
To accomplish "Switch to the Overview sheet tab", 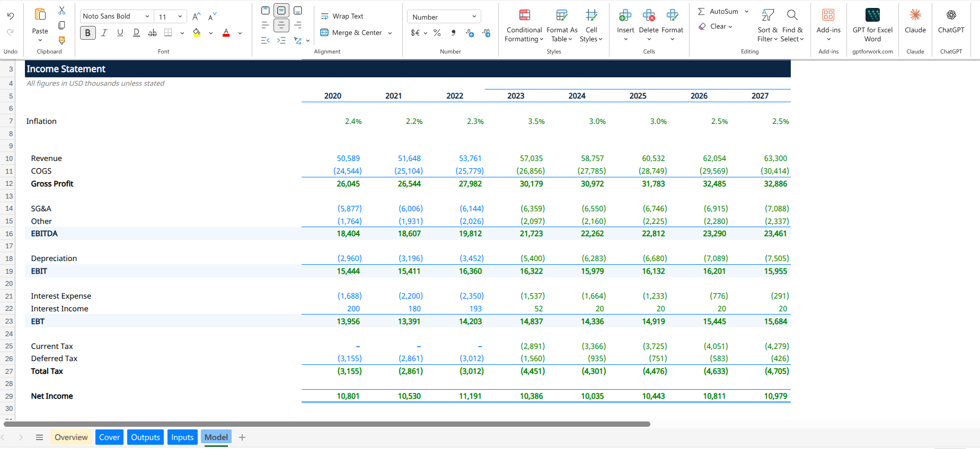I will point(71,437).
